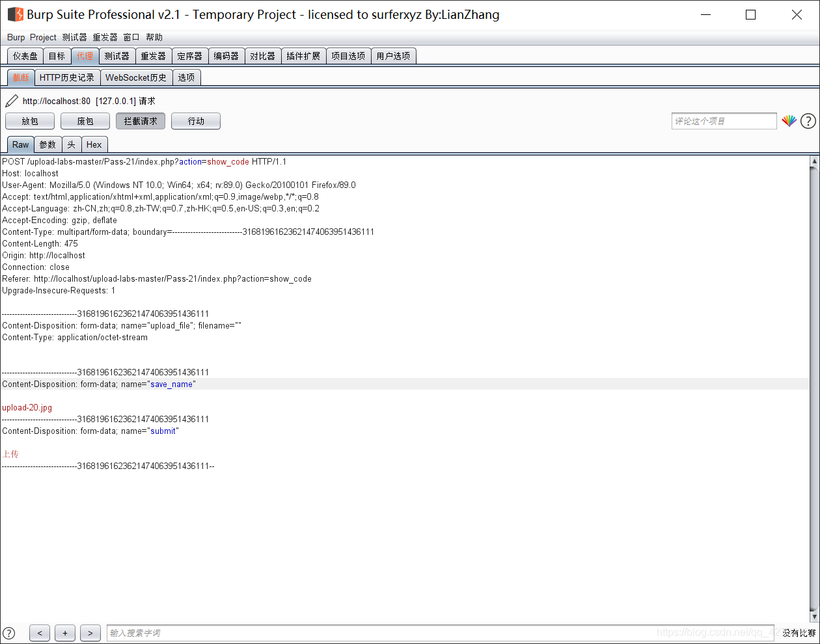820x644 pixels.
Task: Click the bottom-left question mark help icon
Action: coord(9,633)
